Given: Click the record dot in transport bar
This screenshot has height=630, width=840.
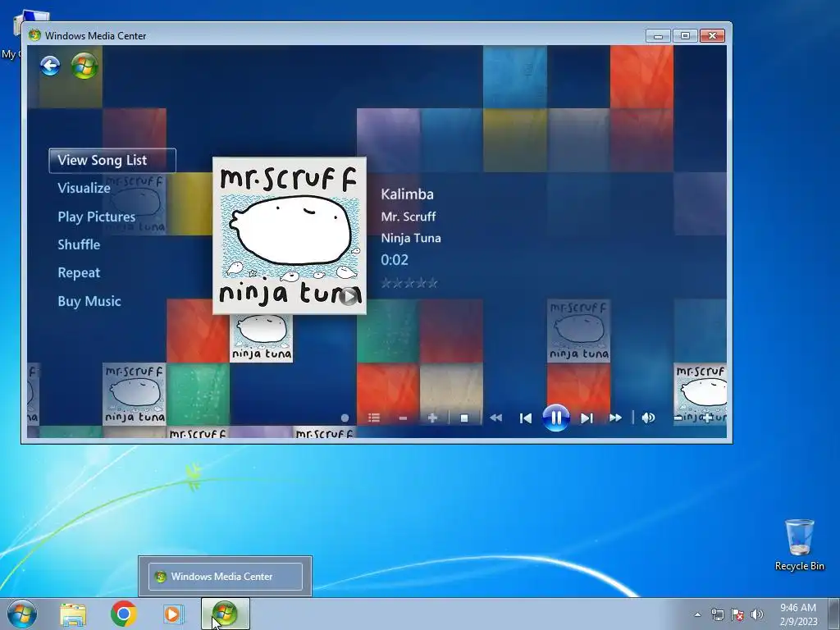Looking at the screenshot, I should [x=345, y=418].
